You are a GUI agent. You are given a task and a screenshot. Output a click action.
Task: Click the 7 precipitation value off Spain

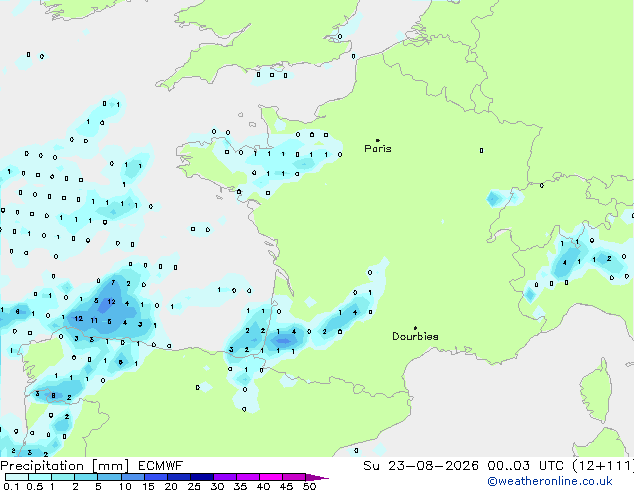[x=113, y=283]
